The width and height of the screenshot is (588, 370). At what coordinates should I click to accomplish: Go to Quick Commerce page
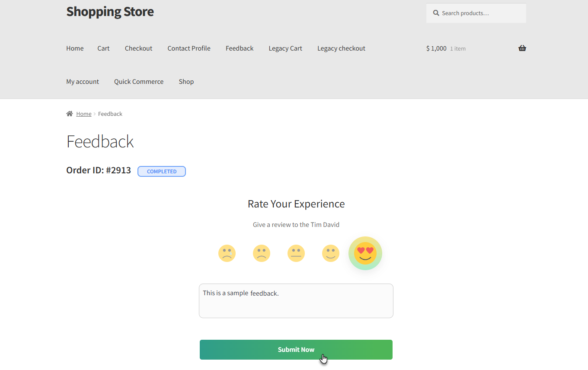coord(139,82)
